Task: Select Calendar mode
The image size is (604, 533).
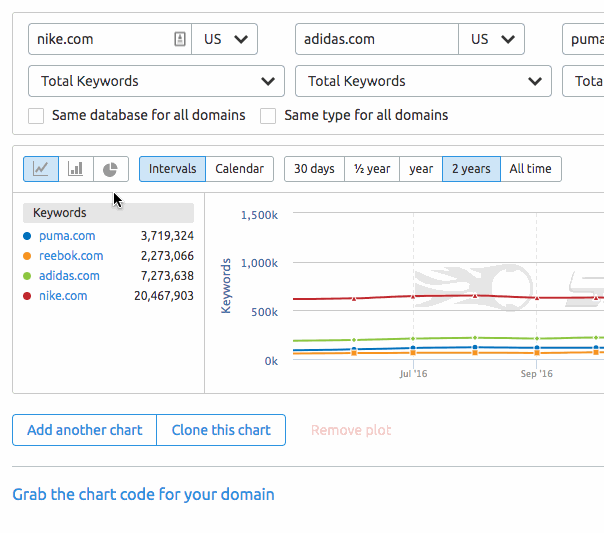Action: (240, 169)
